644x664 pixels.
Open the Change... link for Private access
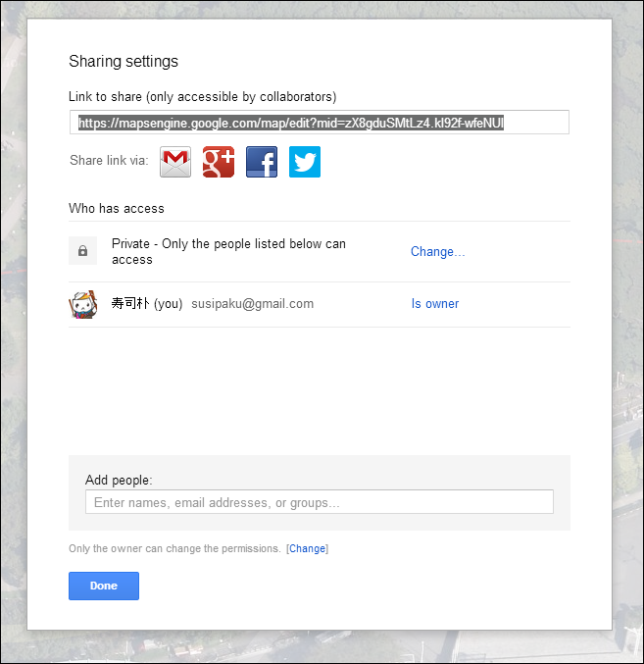point(437,252)
